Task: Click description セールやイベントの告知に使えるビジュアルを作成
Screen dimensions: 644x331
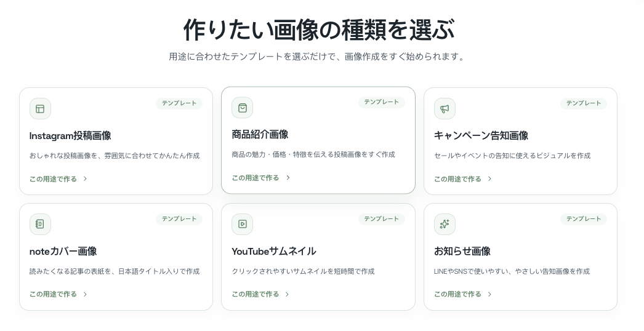Action: tap(512, 156)
